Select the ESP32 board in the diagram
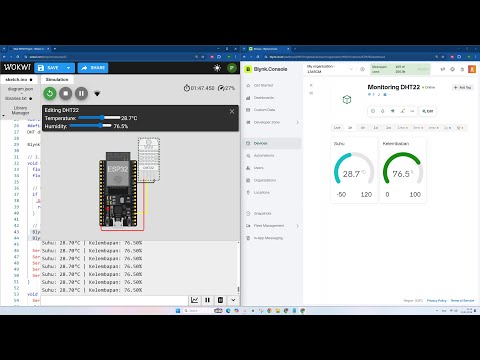 tap(118, 189)
